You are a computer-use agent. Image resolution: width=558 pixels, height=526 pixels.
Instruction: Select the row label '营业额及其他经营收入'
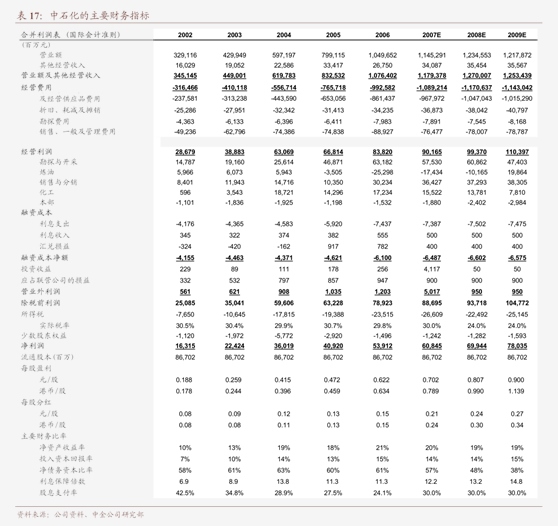(60, 75)
